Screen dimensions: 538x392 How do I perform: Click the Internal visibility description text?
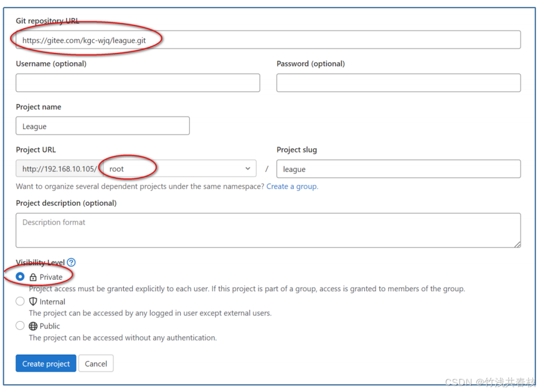coord(150,313)
